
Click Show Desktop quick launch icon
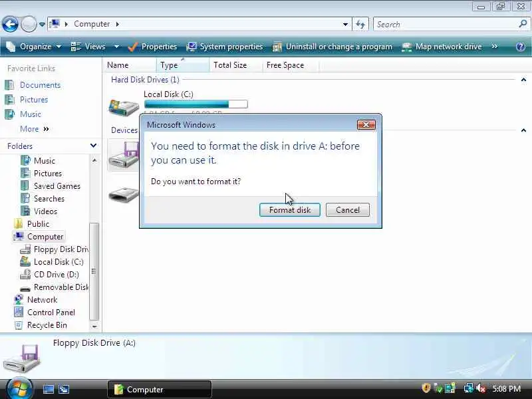48,389
